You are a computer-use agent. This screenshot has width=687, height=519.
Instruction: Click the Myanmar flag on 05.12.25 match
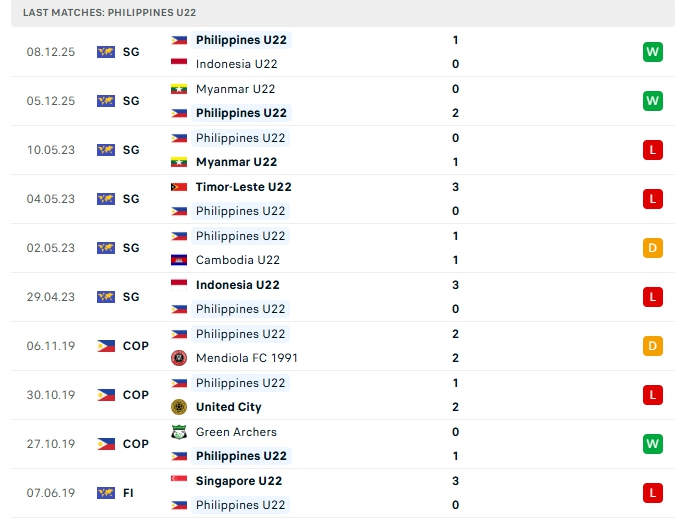tap(179, 89)
